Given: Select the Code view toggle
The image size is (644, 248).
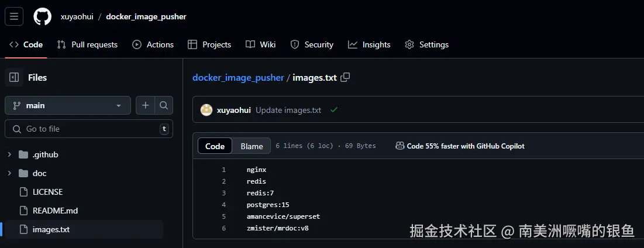Looking at the screenshot, I should point(215,146).
